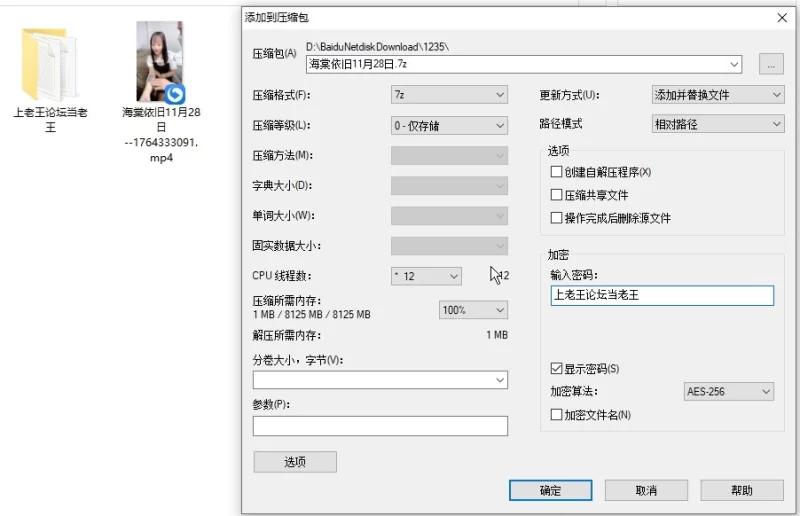The width and height of the screenshot is (800, 516).
Task: Open the CPU 线程数 dropdown
Action: point(426,276)
